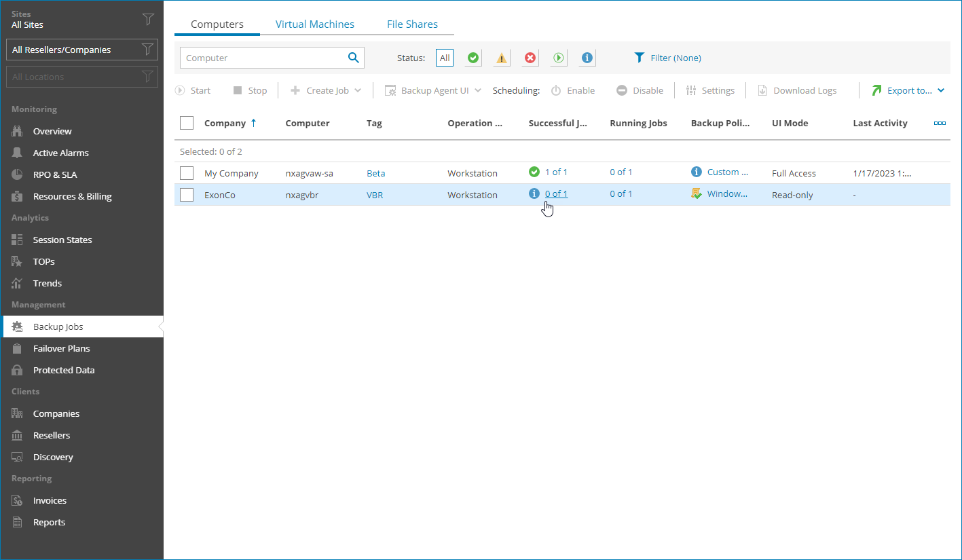962x560 pixels.
Task: Click the info status filter icon
Action: pyautogui.click(x=587, y=58)
